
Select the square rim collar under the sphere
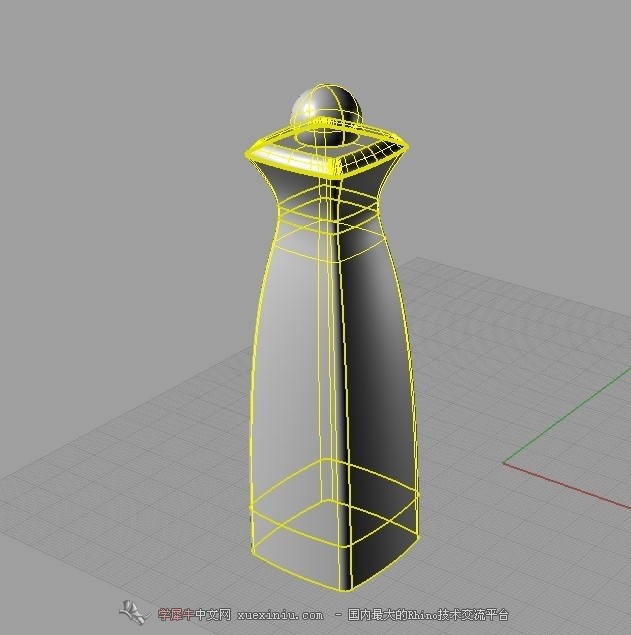click(327, 148)
